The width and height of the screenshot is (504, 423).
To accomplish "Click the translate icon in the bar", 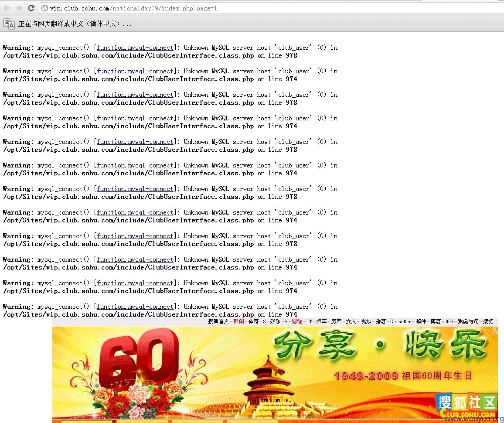I will click(9, 24).
